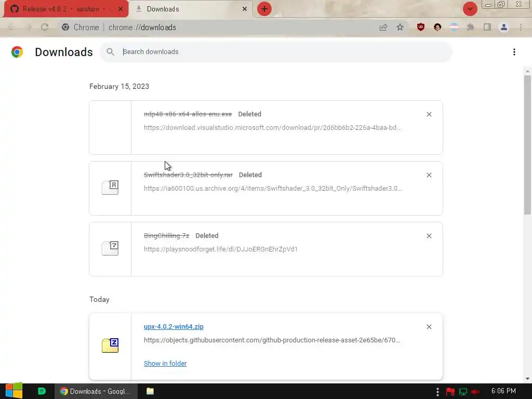Toggle the side panel icon
Screen dimensions: 532x399
[487, 27]
